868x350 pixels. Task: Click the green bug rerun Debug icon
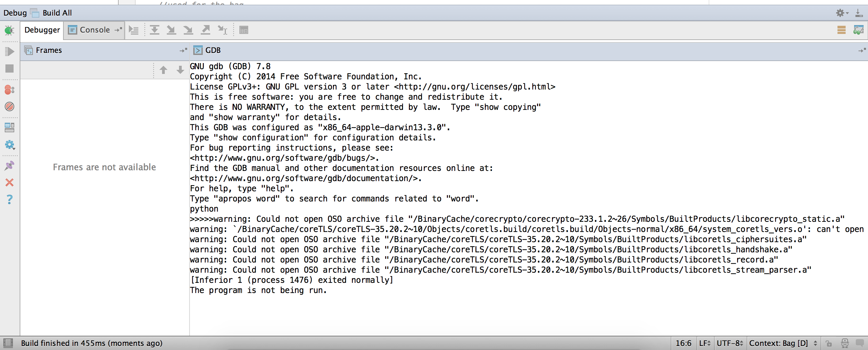point(9,31)
